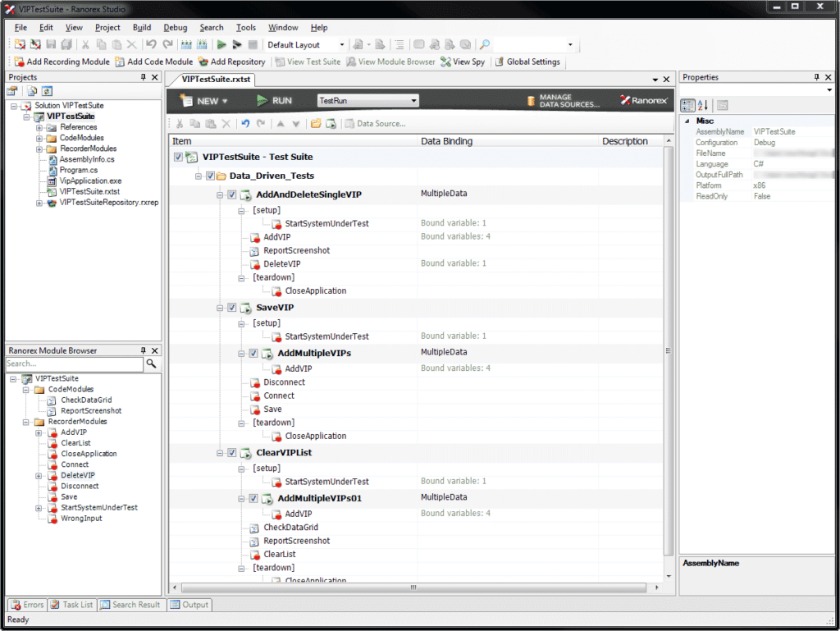Click the Stop icon in the main toolbar
840x631 pixels.
pos(253,44)
